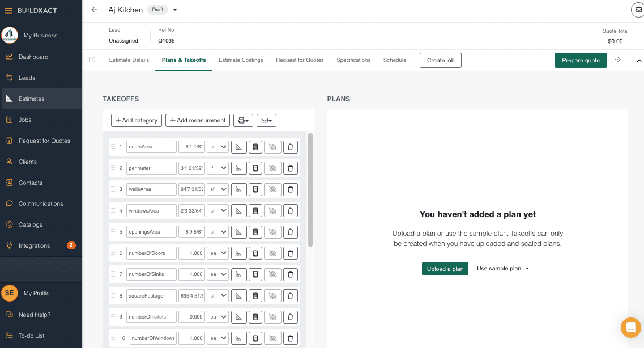Toggle visibility of the numberOfDoors takeoff

pos(272,253)
